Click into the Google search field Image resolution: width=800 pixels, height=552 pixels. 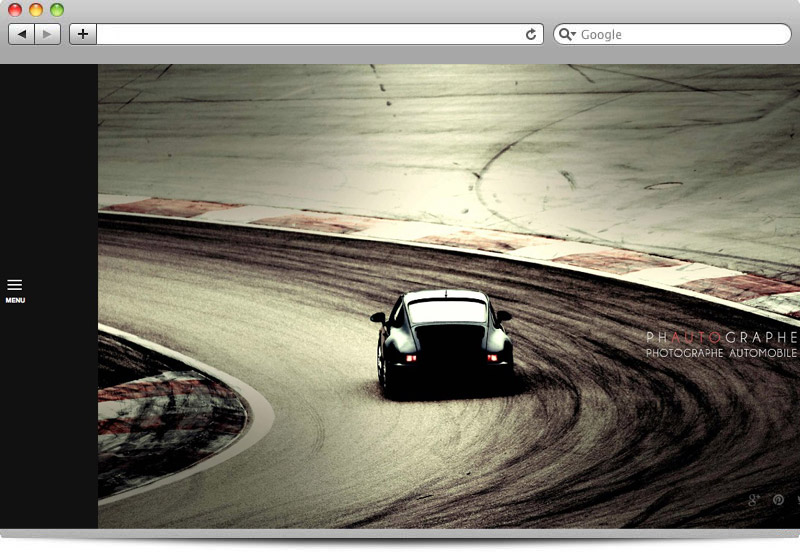tap(672, 34)
